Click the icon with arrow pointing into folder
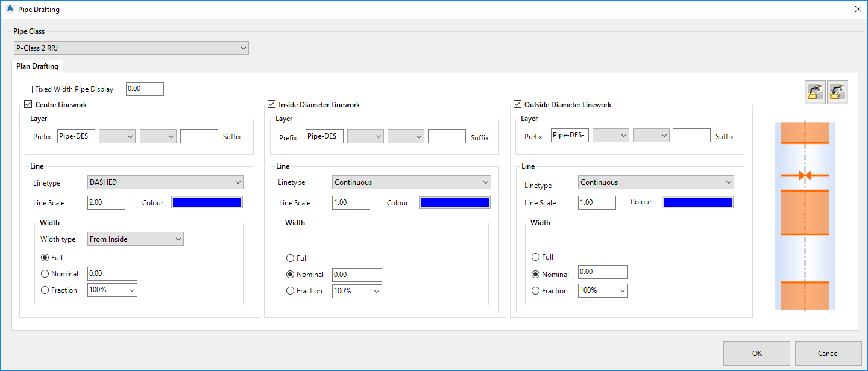 837,92
